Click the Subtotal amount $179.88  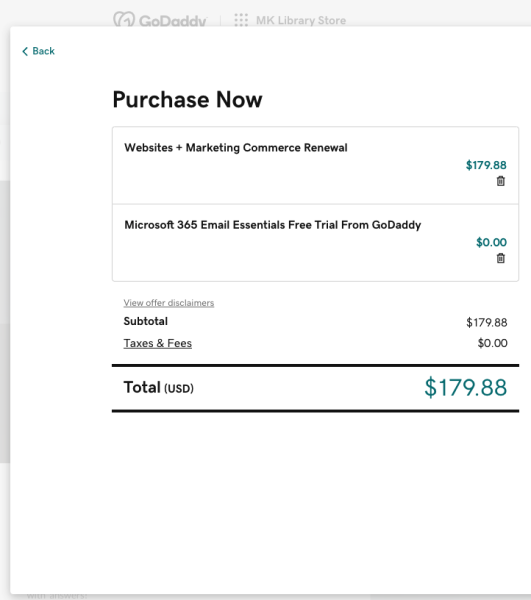(x=487, y=323)
